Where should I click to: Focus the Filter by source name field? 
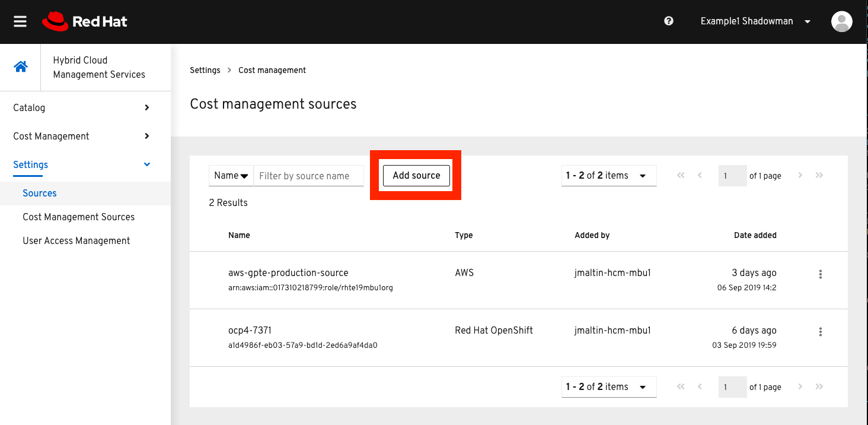pyautogui.click(x=308, y=176)
